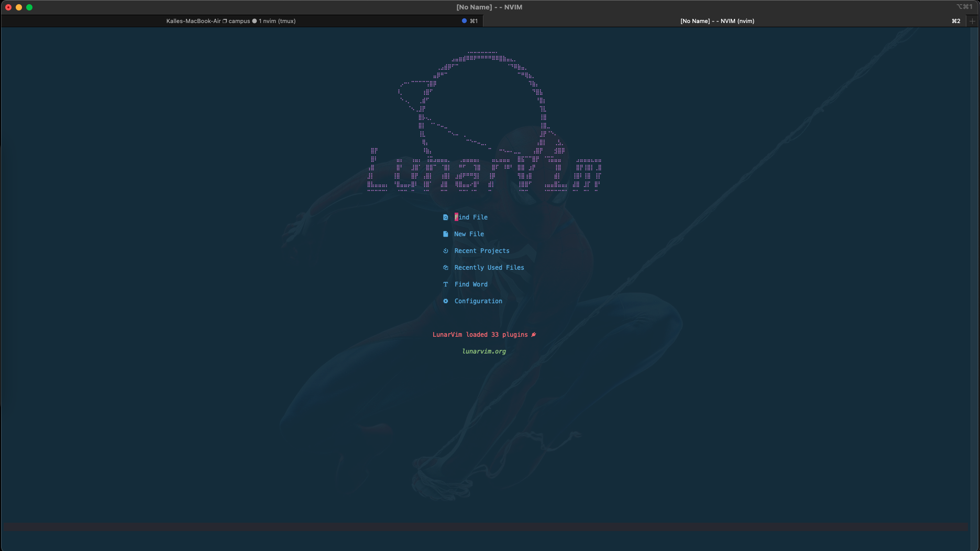Open the Configuration entry
This screenshot has height=551, width=980.
pyautogui.click(x=478, y=301)
